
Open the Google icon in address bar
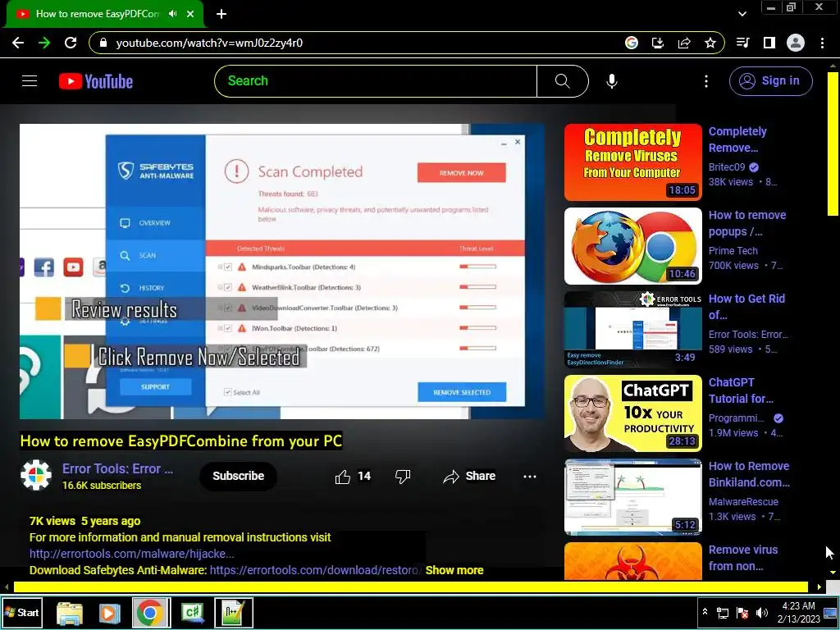[632, 43]
